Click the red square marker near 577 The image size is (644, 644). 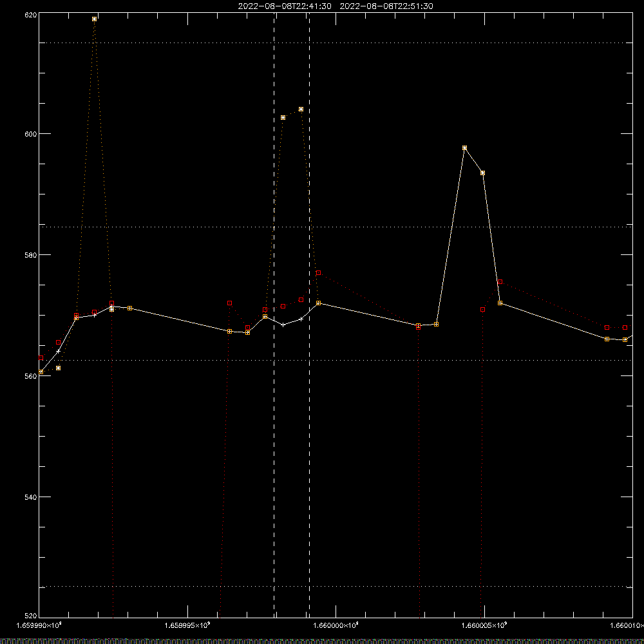[318, 272]
